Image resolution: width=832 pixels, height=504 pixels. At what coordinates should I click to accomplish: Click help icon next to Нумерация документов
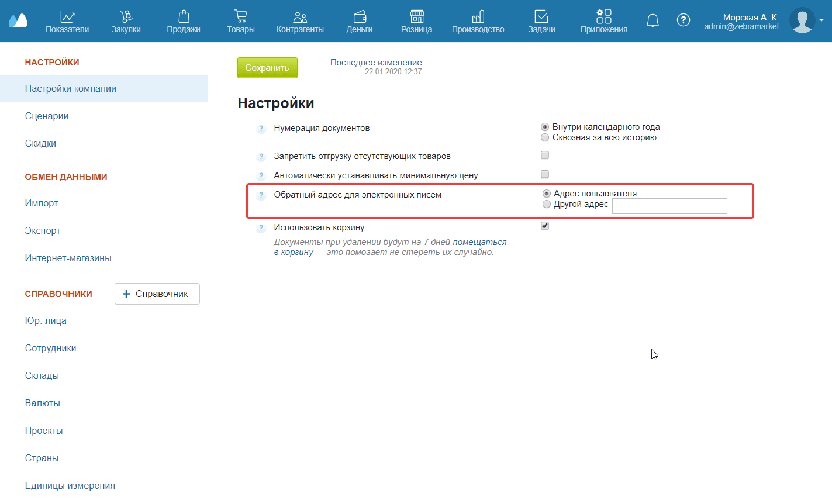261,129
